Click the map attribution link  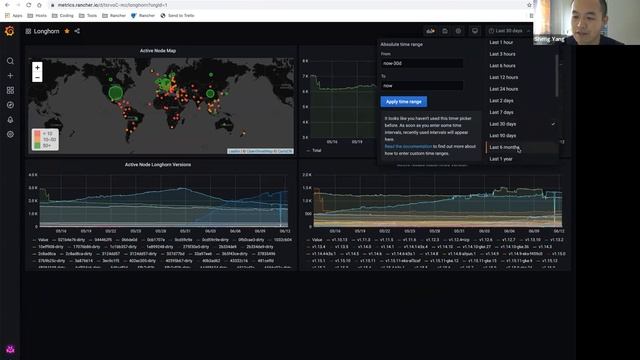[260, 151]
